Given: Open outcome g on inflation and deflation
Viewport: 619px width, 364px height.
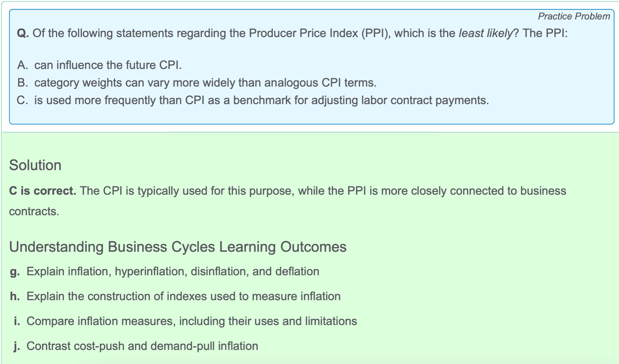Looking at the screenshot, I should pyautogui.click(x=173, y=271).
